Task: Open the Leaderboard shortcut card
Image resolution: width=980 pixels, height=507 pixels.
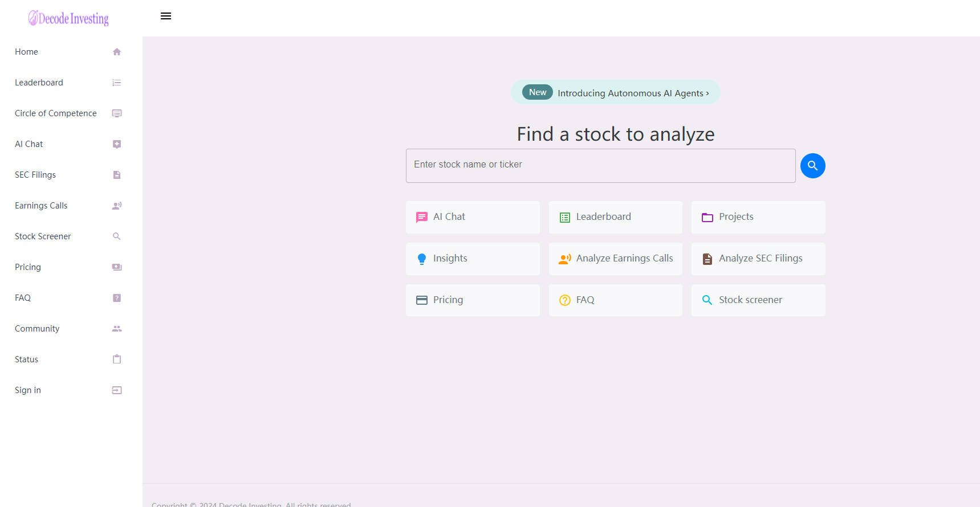Action: [616, 217]
